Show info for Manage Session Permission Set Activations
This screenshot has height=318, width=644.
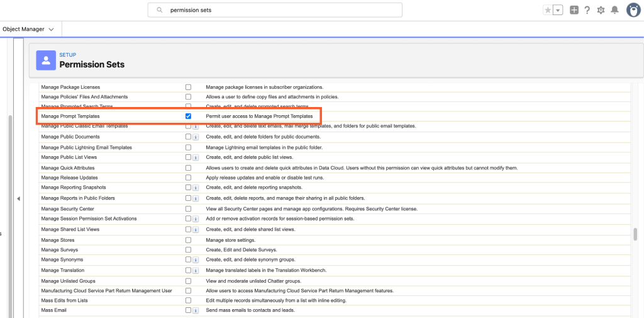tap(196, 219)
